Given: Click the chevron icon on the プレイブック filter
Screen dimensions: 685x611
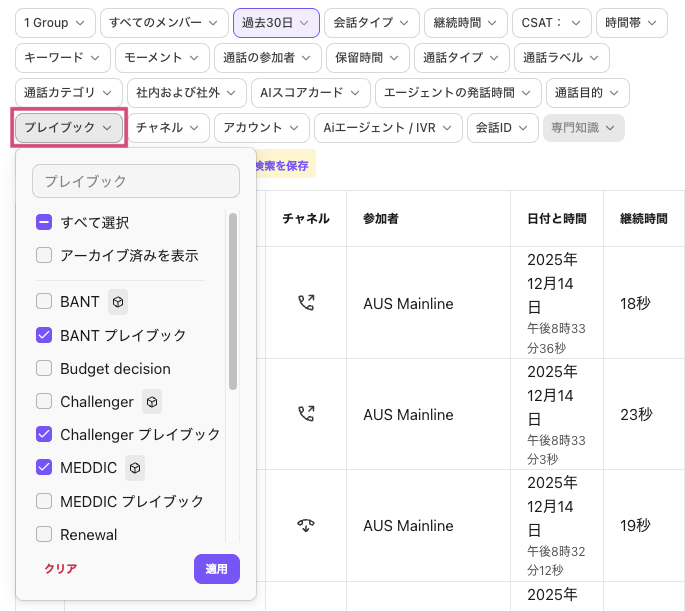Looking at the screenshot, I should point(107,128).
